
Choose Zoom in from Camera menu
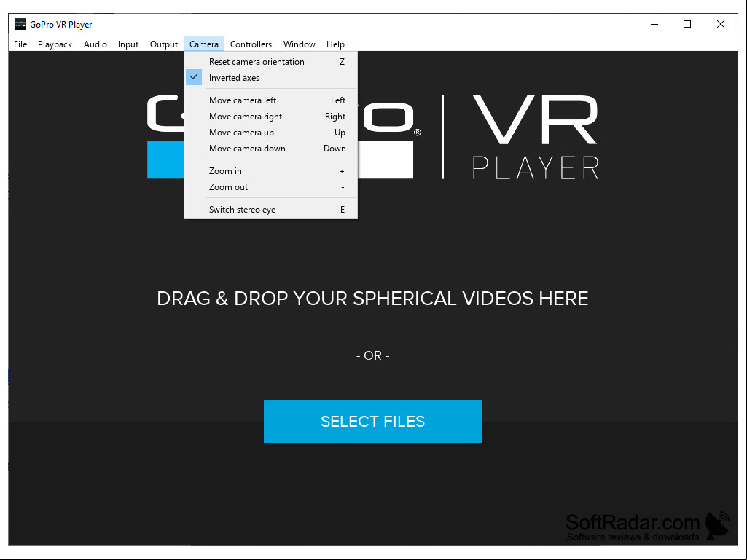point(270,171)
